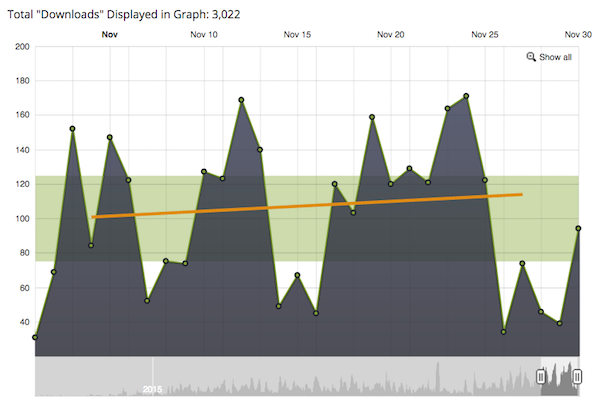Click the first data point at chart's left edge
Screen dimensions: 600x405
[35, 337]
